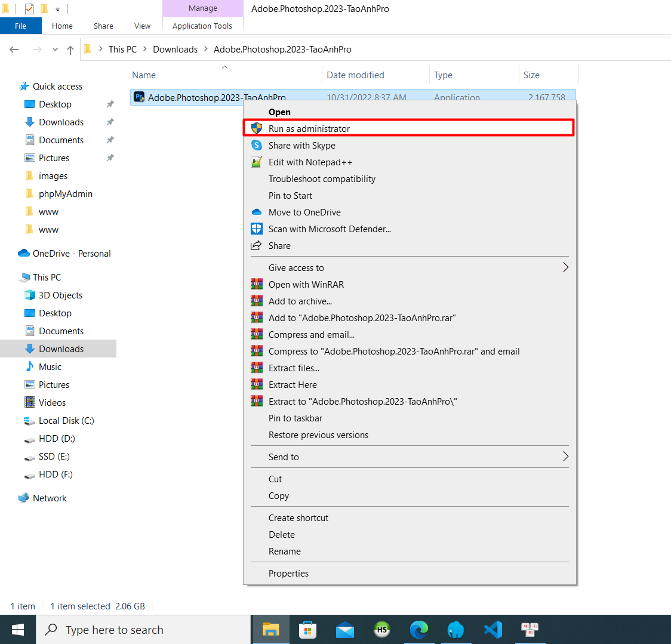Open the Customize Quick Access Toolbar dropdown

coord(57,9)
